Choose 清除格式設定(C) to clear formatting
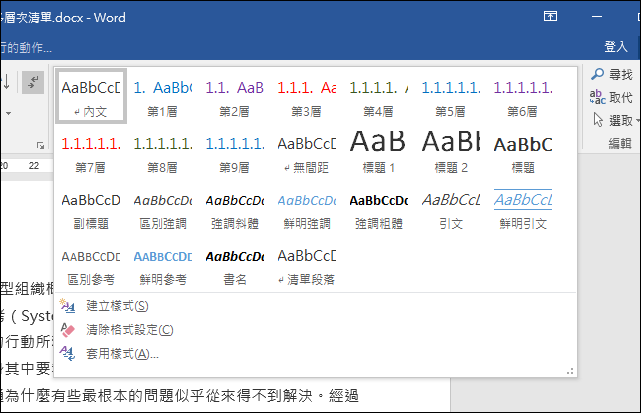Viewport: 641px width, 413px height. click(x=315, y=330)
